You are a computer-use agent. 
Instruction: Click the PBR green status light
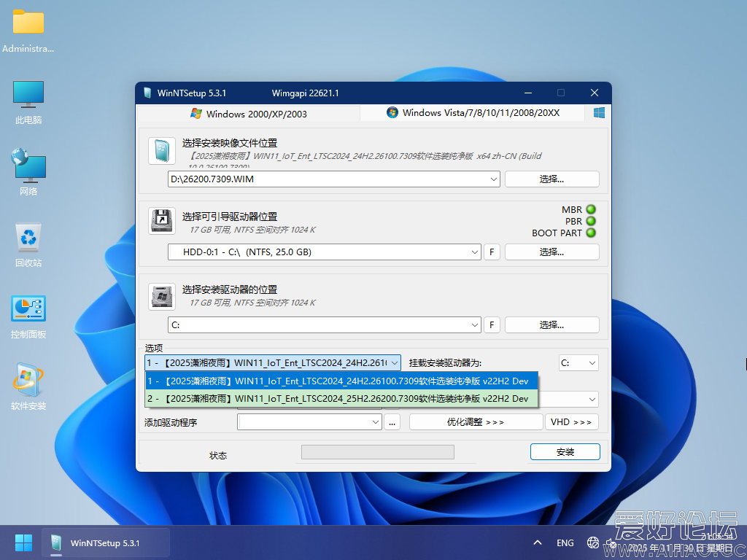pos(591,221)
